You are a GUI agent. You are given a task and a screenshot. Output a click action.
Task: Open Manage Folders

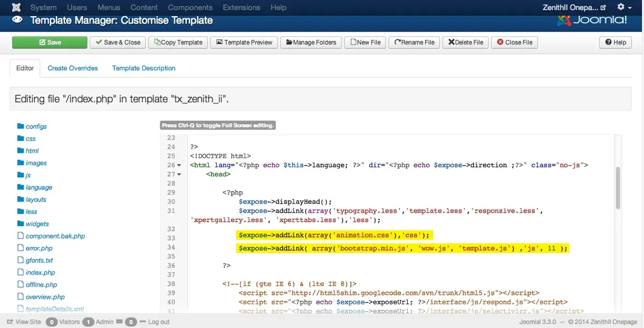click(311, 42)
